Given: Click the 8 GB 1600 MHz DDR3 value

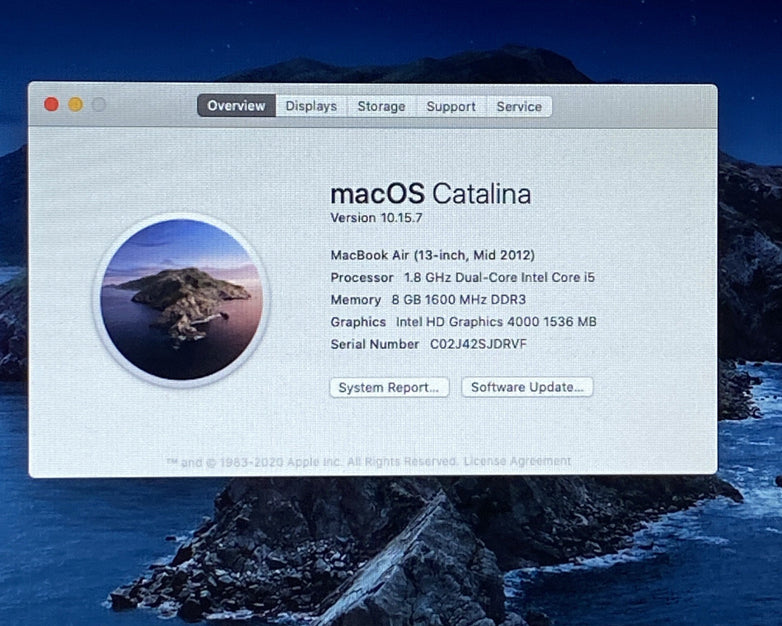Looking at the screenshot, I should [x=459, y=300].
